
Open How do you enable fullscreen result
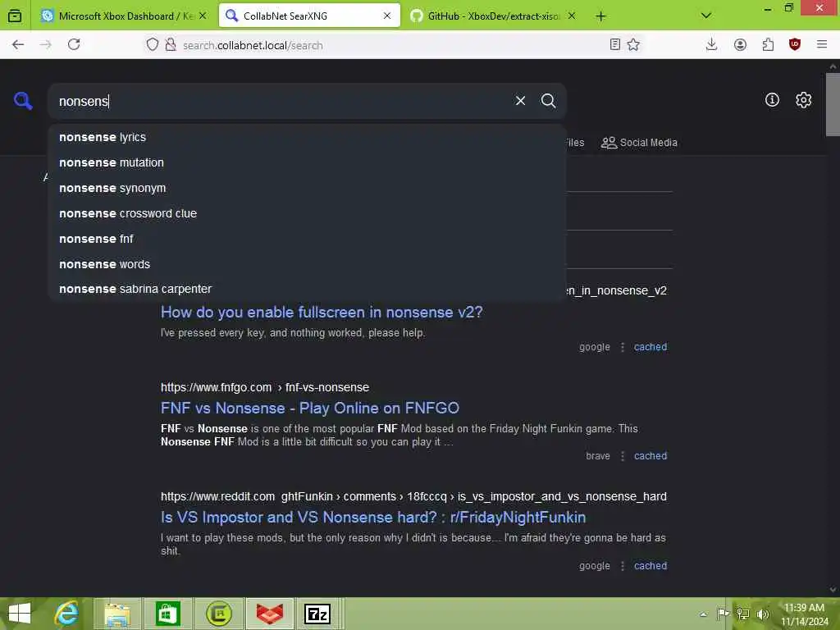322,313
